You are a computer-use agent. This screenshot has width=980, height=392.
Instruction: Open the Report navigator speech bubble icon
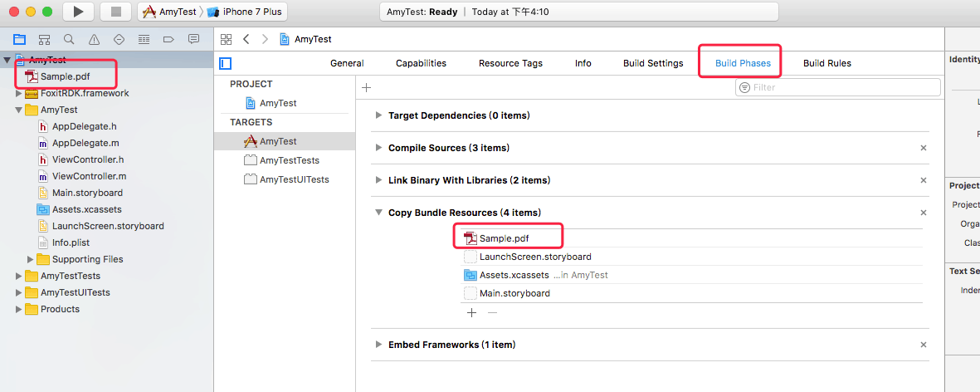(193, 39)
